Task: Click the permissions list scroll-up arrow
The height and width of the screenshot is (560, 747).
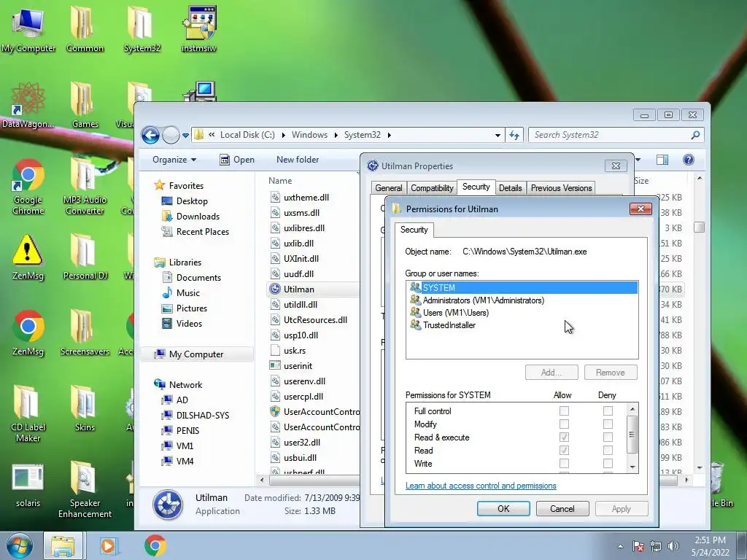Action: click(x=632, y=409)
